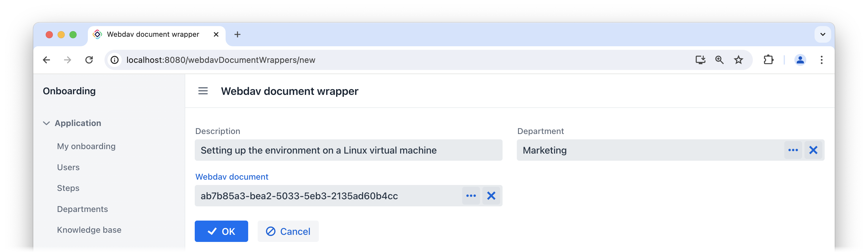Clear the Marketing department value
Viewport: 868px width, 252px height.
tap(813, 150)
